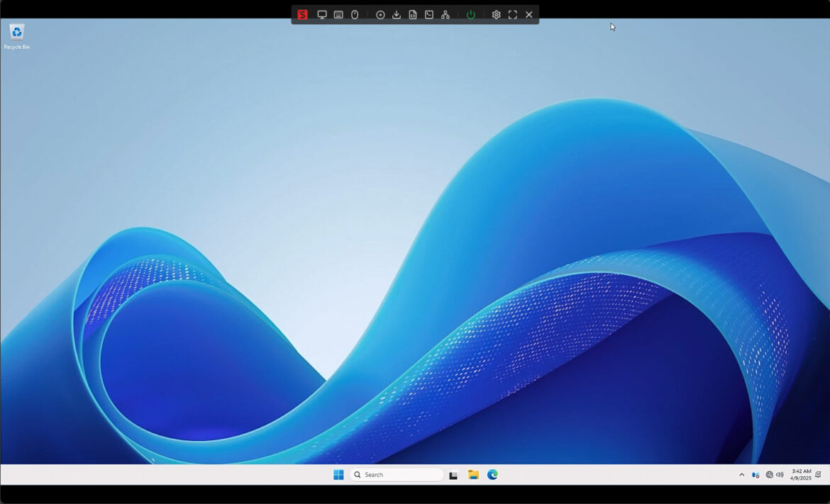Open remote session settings gear

point(496,15)
